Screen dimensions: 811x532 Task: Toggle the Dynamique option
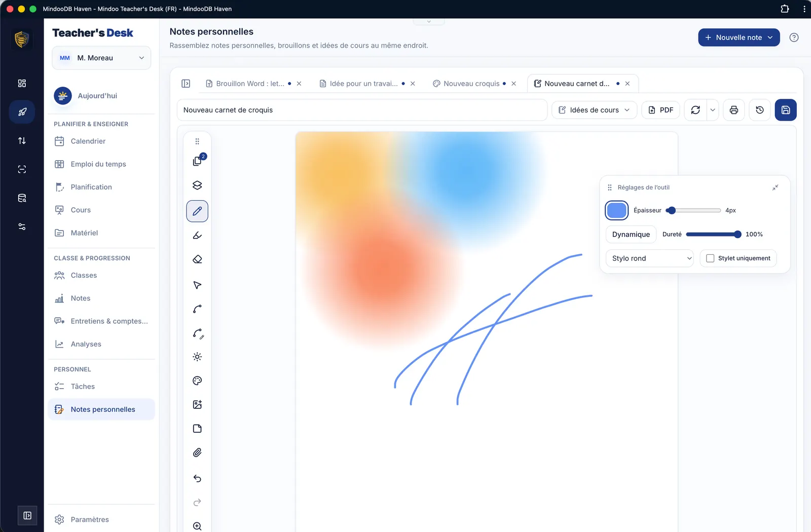[x=631, y=235]
